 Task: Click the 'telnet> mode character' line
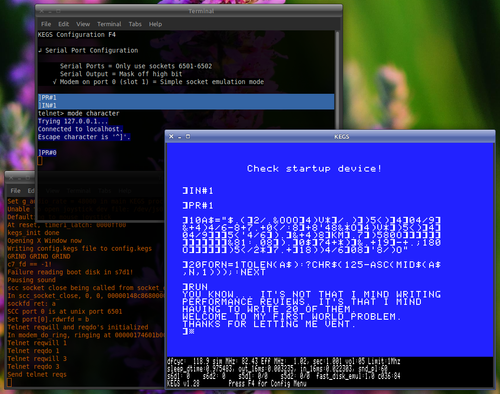(x=78, y=113)
